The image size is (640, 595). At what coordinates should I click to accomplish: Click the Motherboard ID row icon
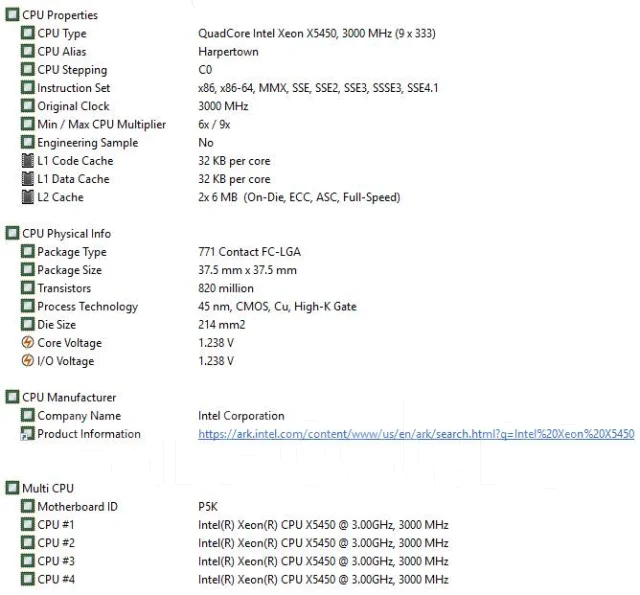pyautogui.click(x=27, y=506)
